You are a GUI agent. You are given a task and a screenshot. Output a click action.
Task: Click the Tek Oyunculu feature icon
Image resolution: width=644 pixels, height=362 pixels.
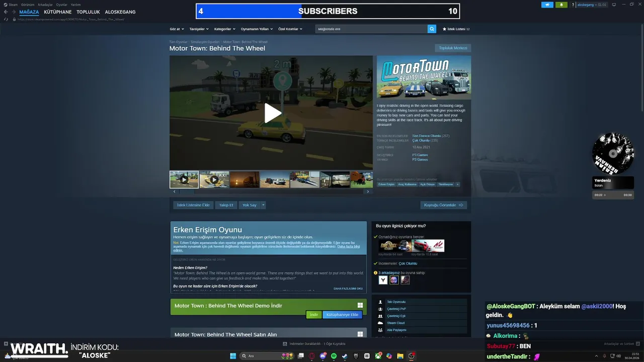380,302
